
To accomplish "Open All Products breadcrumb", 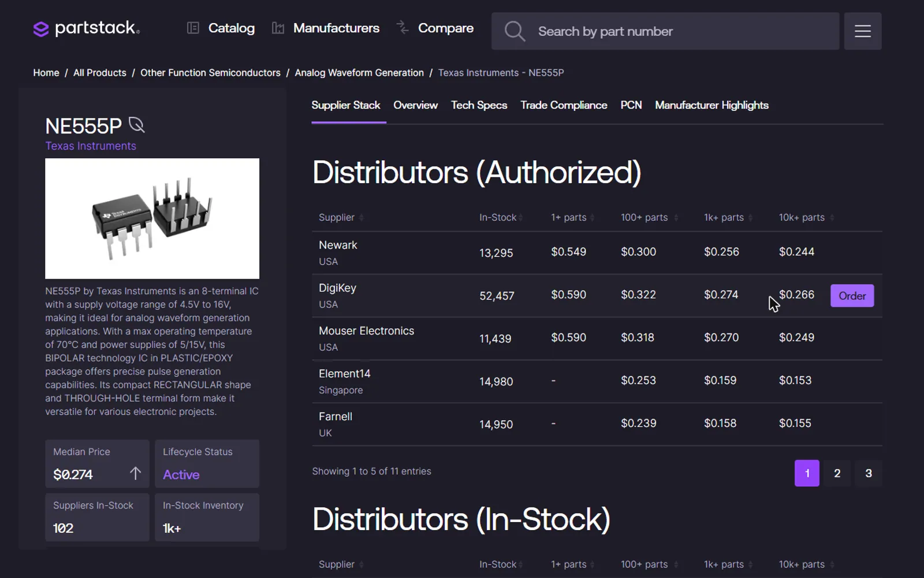I will coord(99,73).
